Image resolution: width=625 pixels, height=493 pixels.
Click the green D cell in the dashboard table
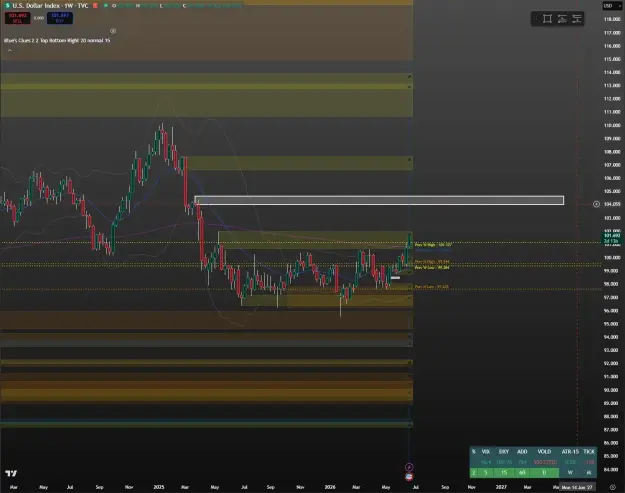tap(544, 473)
